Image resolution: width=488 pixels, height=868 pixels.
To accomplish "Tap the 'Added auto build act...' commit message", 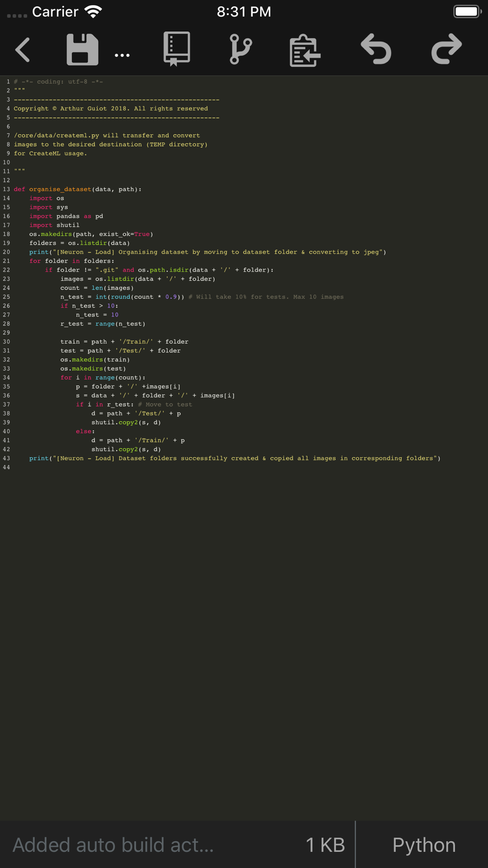I will pos(113,845).
